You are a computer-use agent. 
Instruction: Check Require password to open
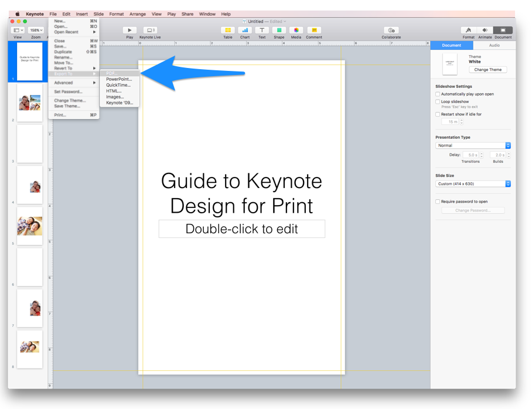[x=438, y=202]
